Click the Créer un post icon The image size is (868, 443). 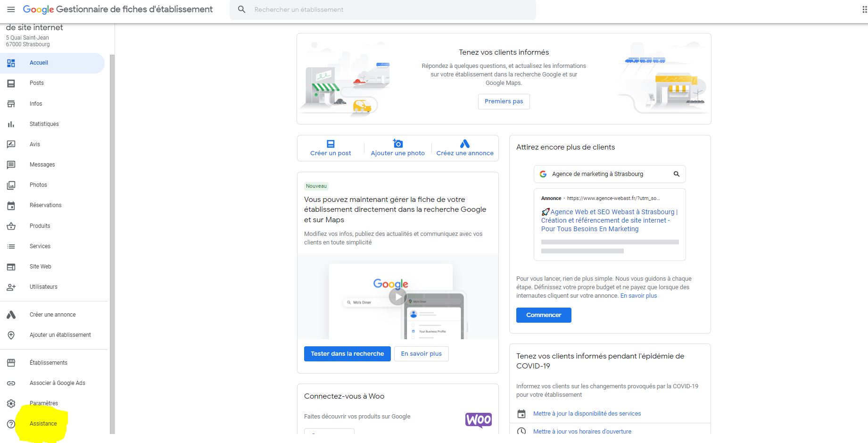(331, 143)
